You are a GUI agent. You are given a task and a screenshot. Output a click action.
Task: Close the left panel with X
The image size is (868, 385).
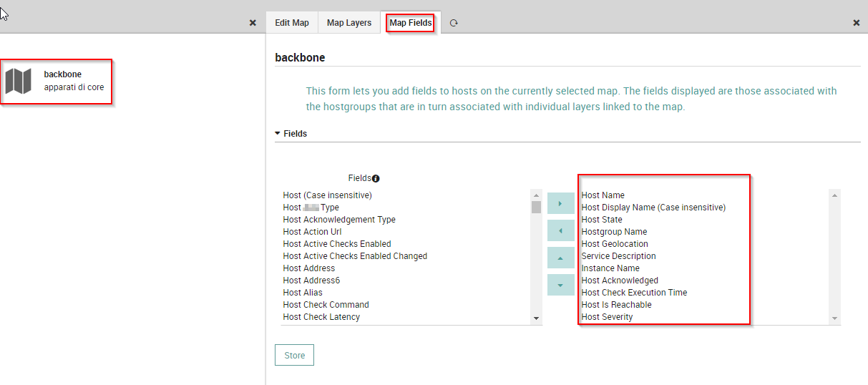point(253,23)
